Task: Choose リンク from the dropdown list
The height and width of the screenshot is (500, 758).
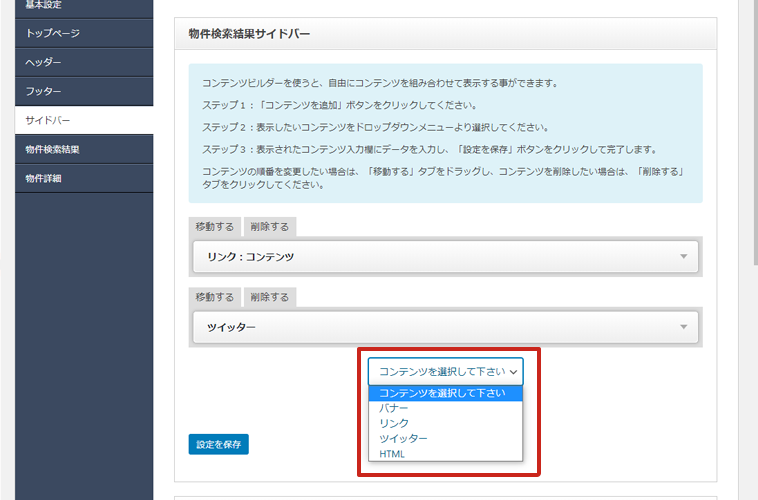Action: point(394,423)
